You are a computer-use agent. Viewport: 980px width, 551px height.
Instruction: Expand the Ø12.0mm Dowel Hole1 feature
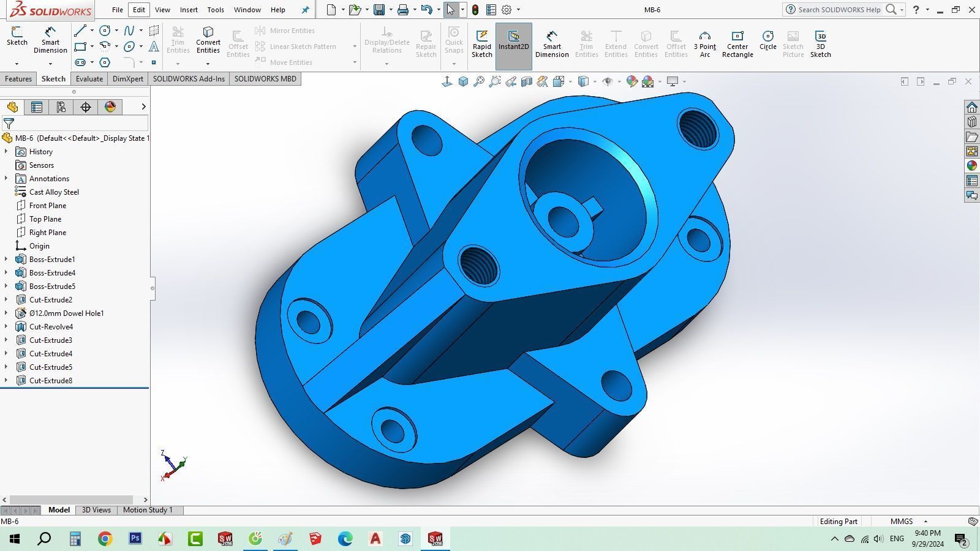tap(6, 313)
